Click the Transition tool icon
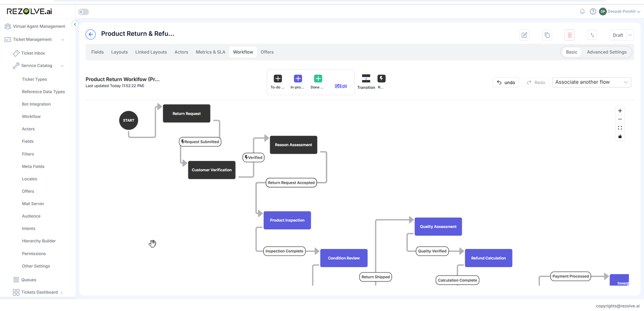644x311 pixels. tap(366, 79)
